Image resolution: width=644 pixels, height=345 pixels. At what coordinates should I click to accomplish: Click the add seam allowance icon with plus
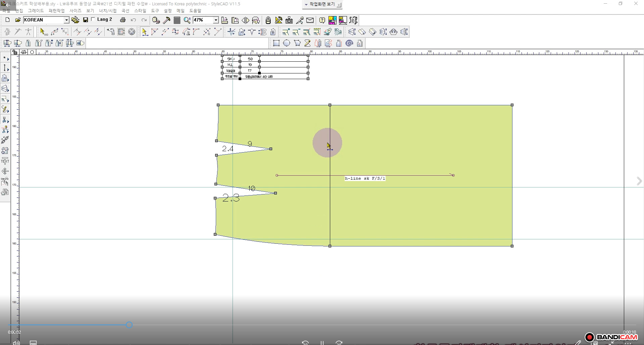286,32
